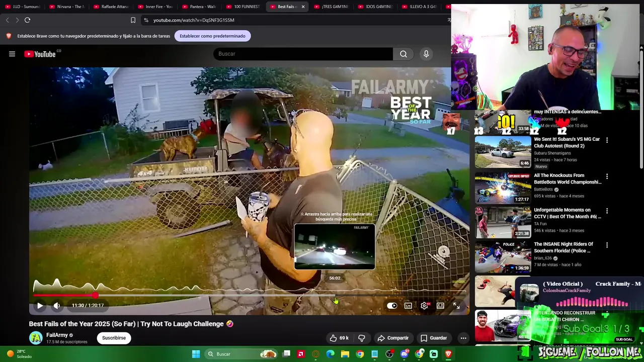Switch to the Inner Fire tab
This screenshot has width=644, height=362.
click(x=155, y=7)
